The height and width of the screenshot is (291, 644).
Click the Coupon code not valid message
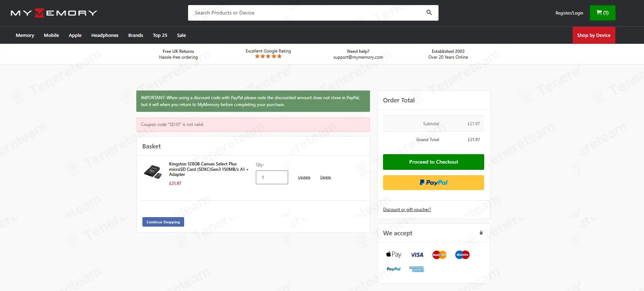[x=253, y=125]
